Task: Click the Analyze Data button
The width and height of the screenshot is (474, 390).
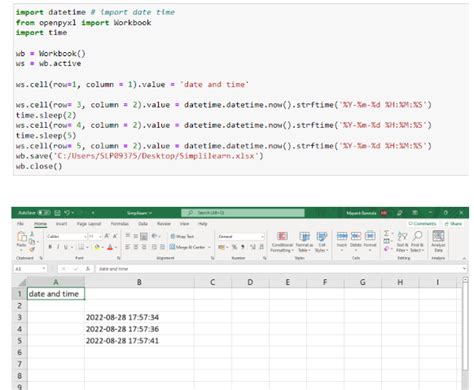Action: coord(438,242)
